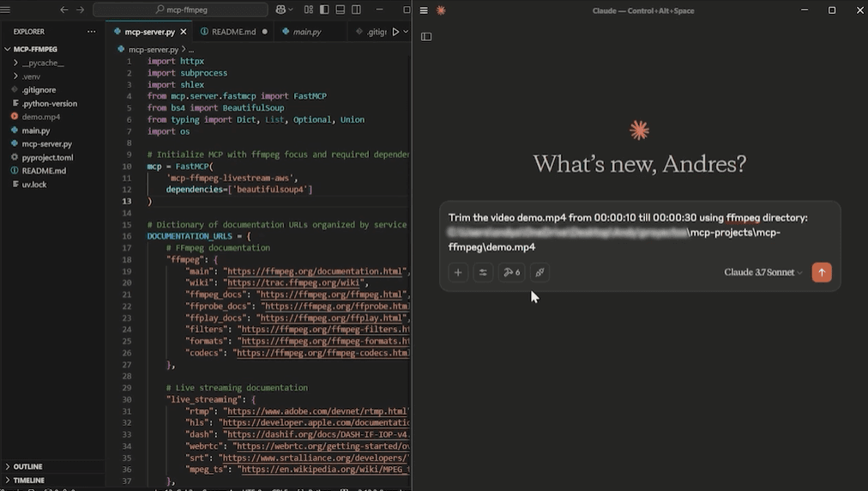Open the srtalliance.org developers link
The height and width of the screenshot is (491, 868).
(315, 458)
